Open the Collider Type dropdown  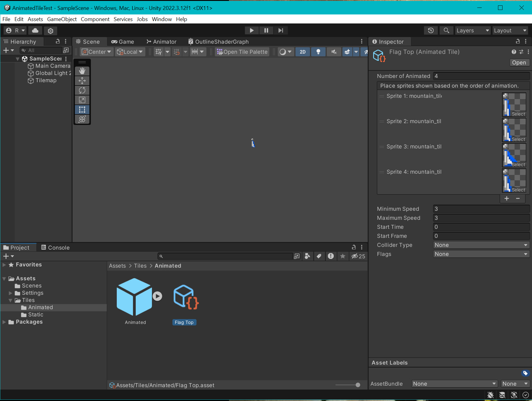[481, 245]
